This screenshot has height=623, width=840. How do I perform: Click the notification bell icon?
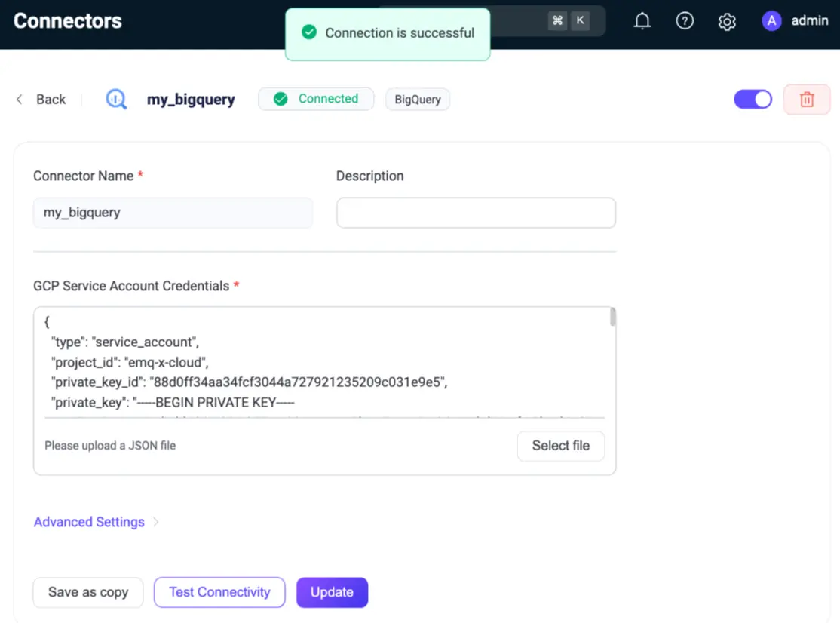click(642, 21)
